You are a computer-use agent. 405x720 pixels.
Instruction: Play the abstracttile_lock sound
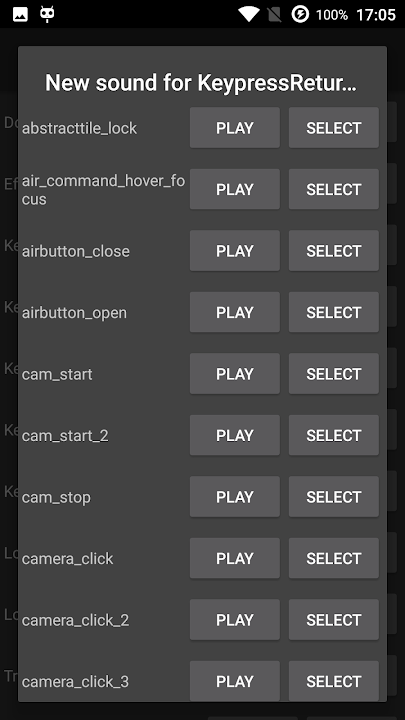pos(235,128)
